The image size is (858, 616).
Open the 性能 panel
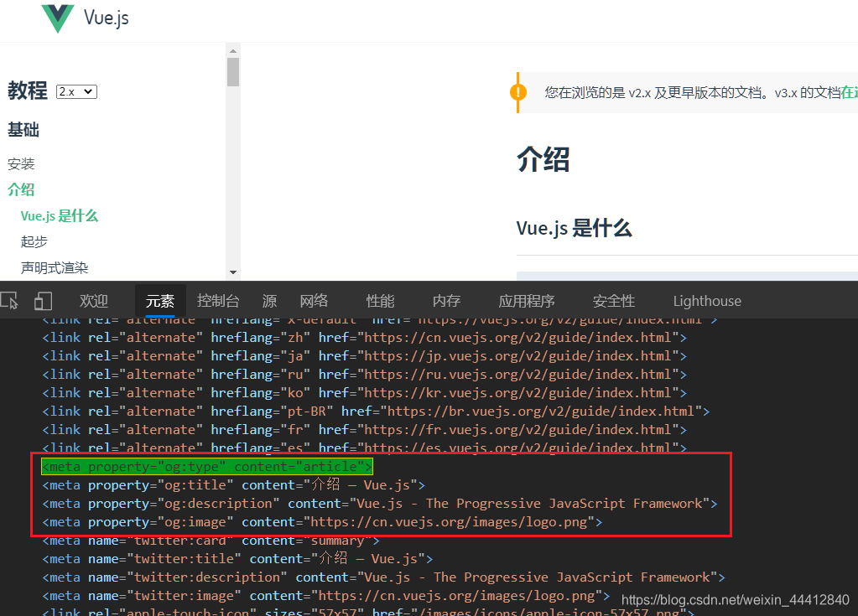click(379, 300)
